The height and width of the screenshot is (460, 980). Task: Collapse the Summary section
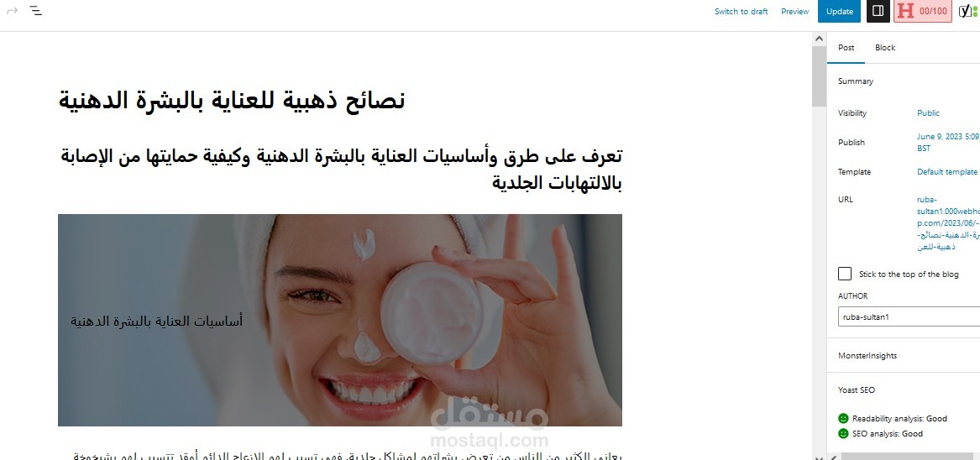tap(903, 81)
